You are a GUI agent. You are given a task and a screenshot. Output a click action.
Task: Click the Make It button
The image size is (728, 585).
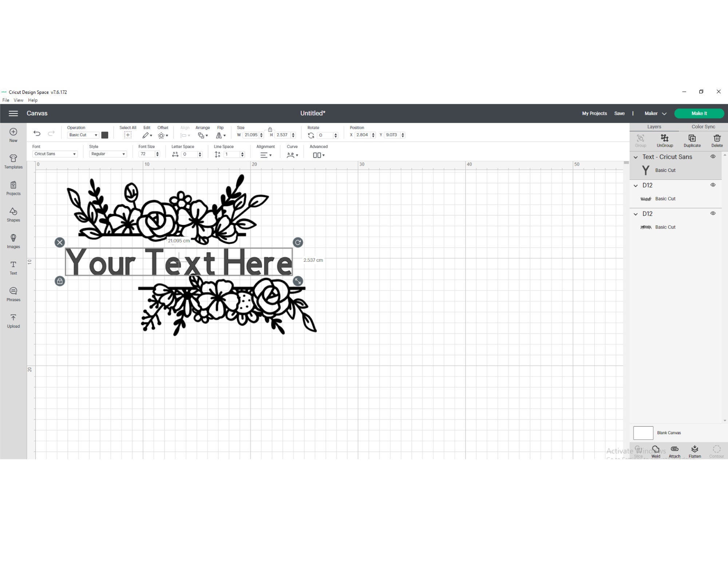coord(699,113)
